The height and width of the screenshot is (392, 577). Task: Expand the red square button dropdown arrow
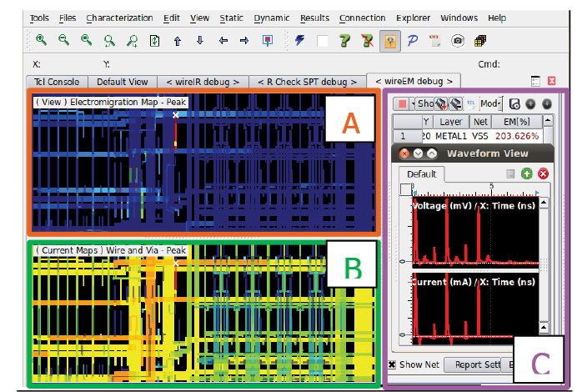[411, 103]
